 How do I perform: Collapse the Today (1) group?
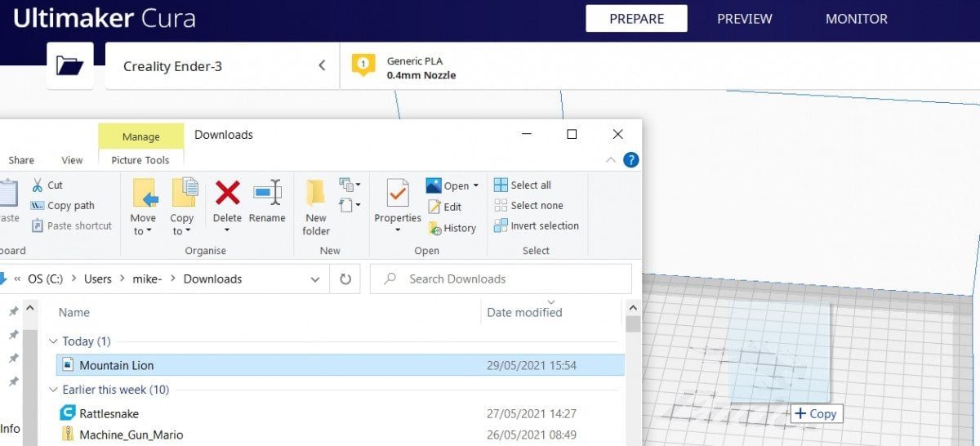[54, 341]
